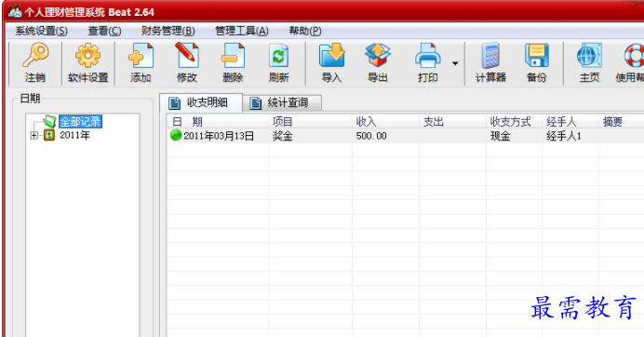Open the 管理工具(A) menu

click(242, 31)
